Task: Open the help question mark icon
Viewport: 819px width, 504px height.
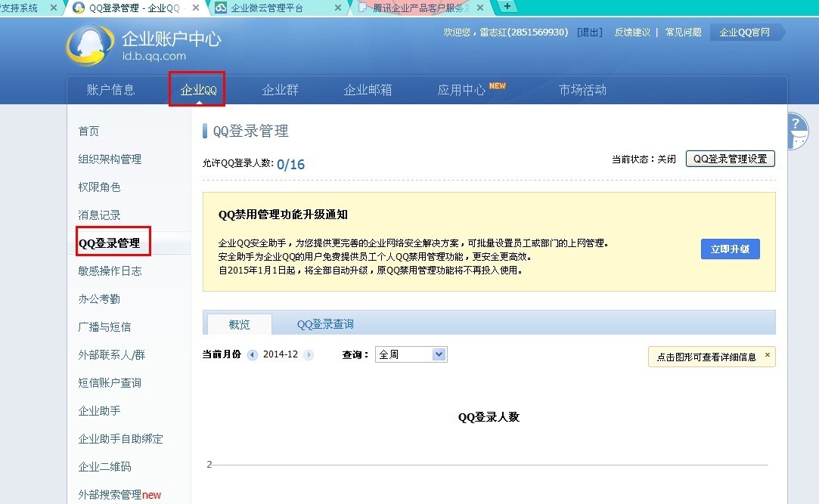Action: [x=798, y=131]
